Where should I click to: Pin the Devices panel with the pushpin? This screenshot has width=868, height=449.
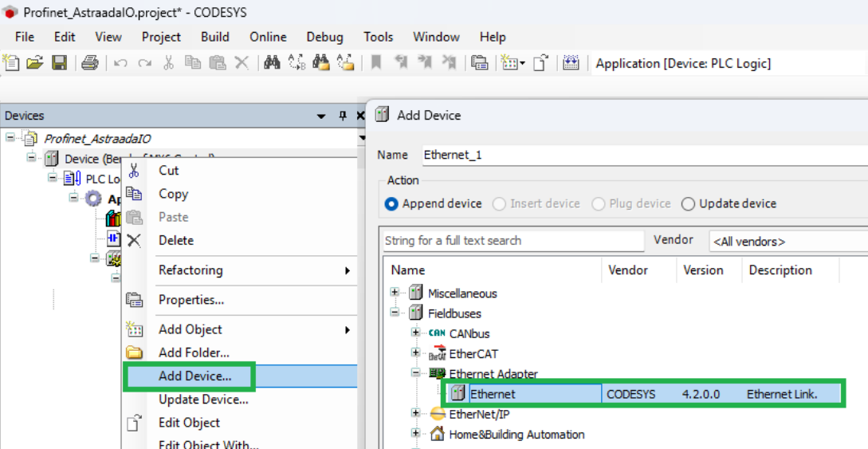click(343, 115)
